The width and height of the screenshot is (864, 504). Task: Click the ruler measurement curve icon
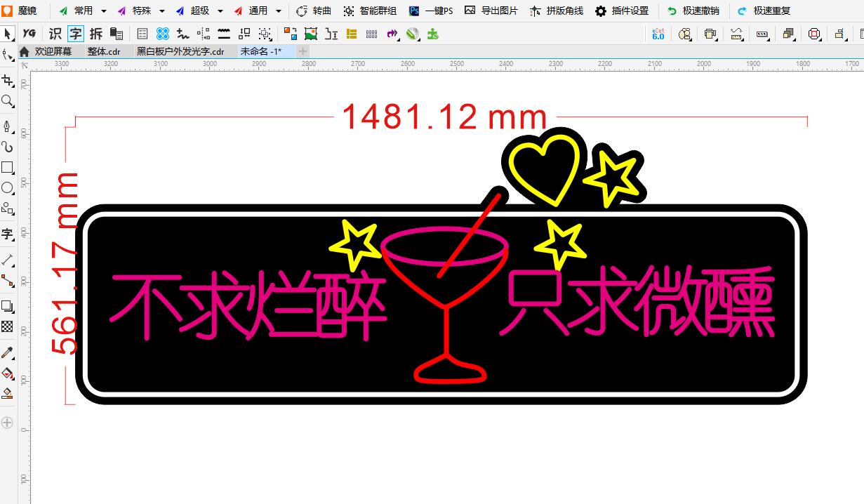(736, 33)
